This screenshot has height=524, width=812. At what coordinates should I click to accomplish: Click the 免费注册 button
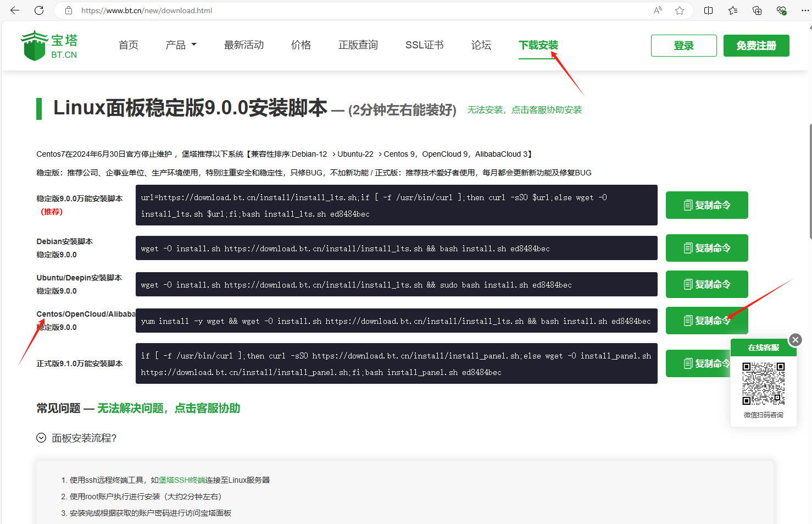[756, 46]
